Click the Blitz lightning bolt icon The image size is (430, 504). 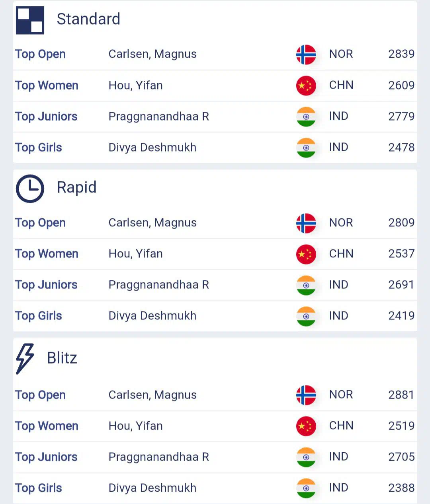[25, 358]
